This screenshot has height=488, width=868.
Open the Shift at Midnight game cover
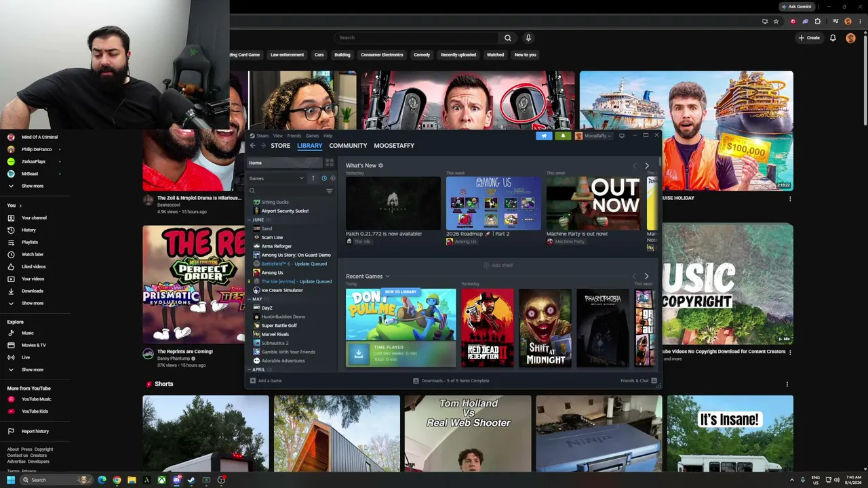[x=545, y=328]
